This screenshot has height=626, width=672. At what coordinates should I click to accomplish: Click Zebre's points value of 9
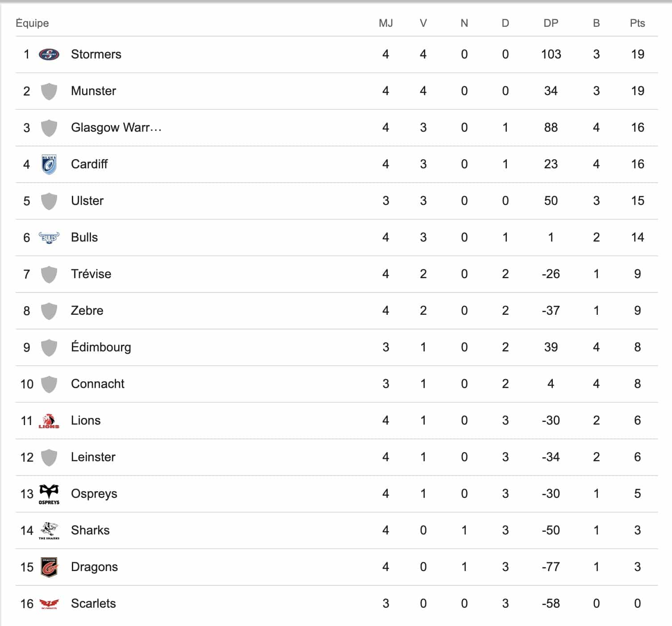tap(637, 311)
